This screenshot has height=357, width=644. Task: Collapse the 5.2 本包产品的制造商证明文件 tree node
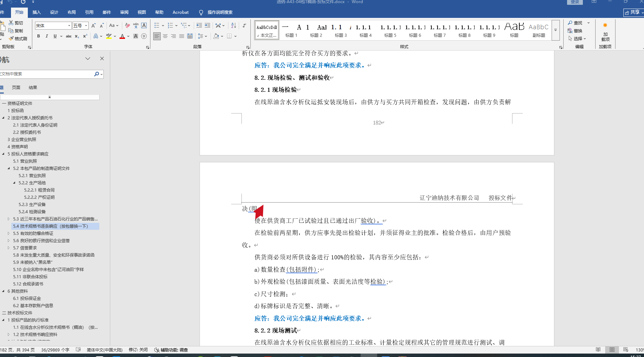point(9,169)
